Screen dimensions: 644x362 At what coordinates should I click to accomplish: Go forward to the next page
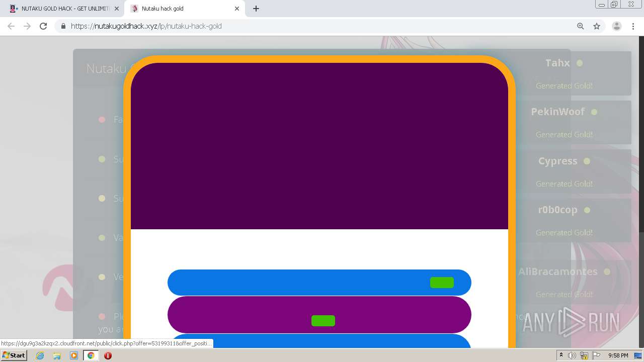coord(27,26)
